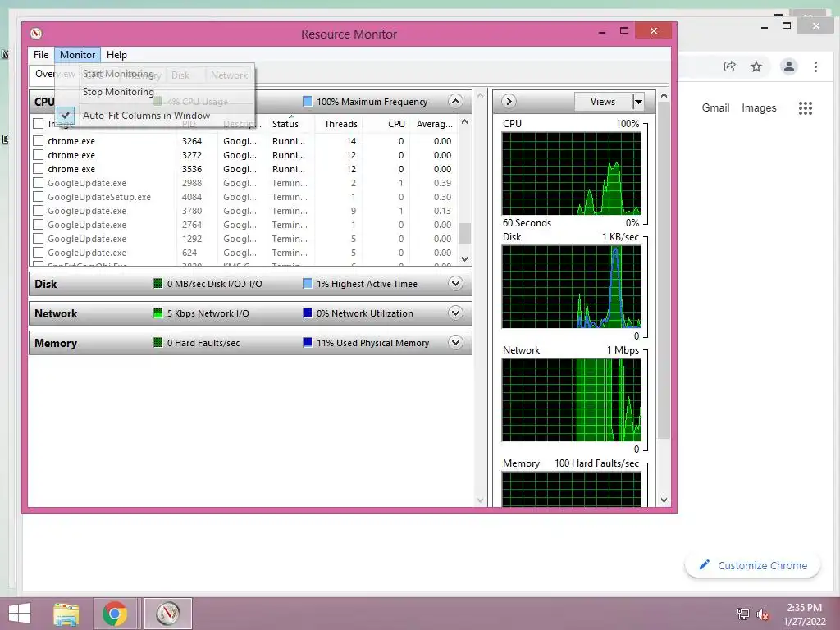The height and width of the screenshot is (630, 840).
Task: Click the Maximum Frequency blue square
Action: 307,101
